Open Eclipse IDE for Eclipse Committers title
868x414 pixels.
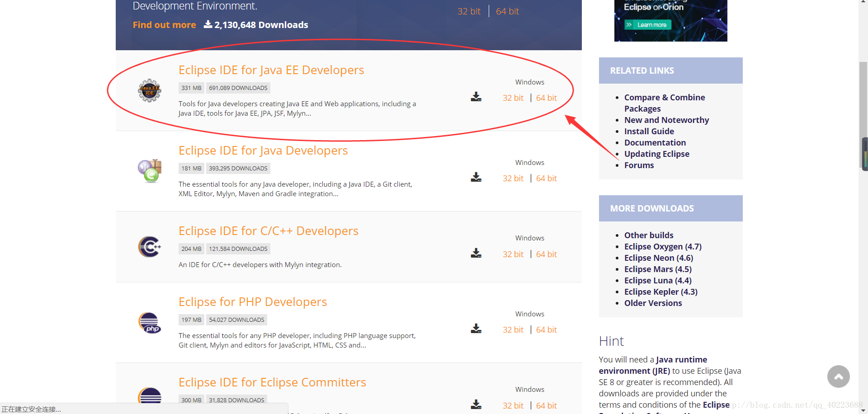click(272, 382)
